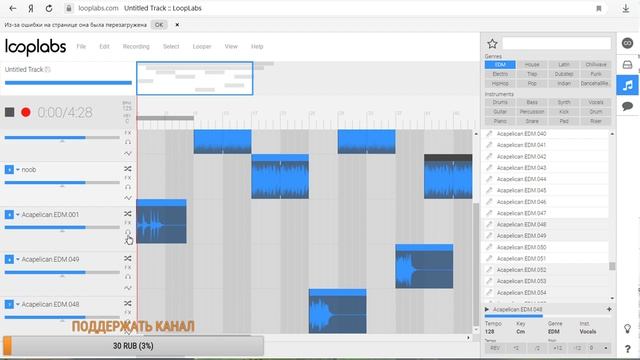Viewport: 640px width, 360px height.
Task: Reload the browser page
Action: pyautogui.click(x=49, y=8)
